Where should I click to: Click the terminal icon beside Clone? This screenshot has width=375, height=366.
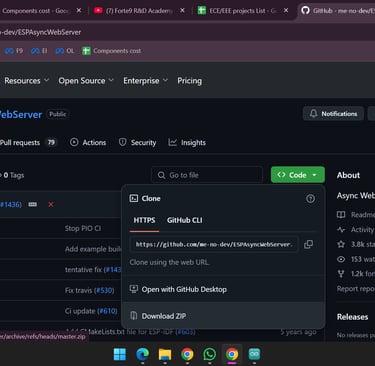pos(134,198)
